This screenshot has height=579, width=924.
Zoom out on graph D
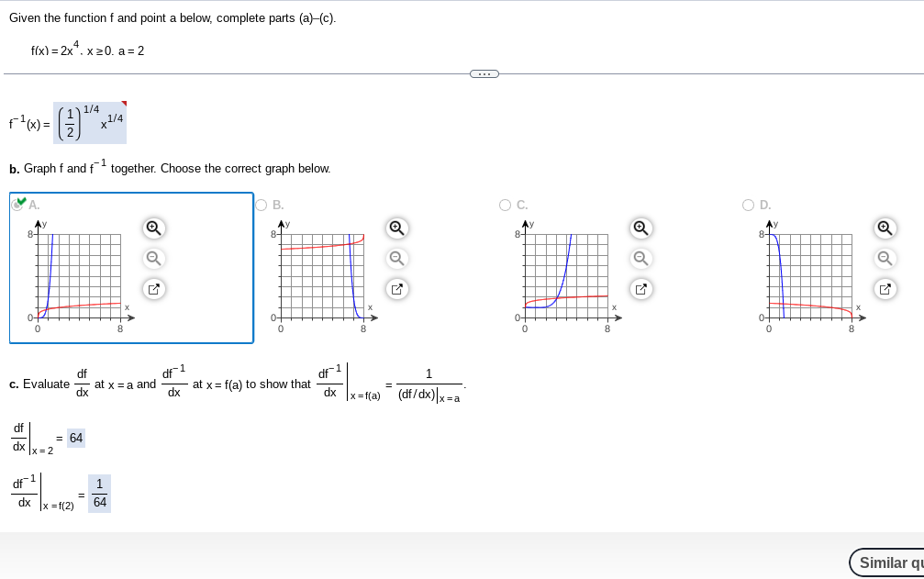tap(884, 258)
